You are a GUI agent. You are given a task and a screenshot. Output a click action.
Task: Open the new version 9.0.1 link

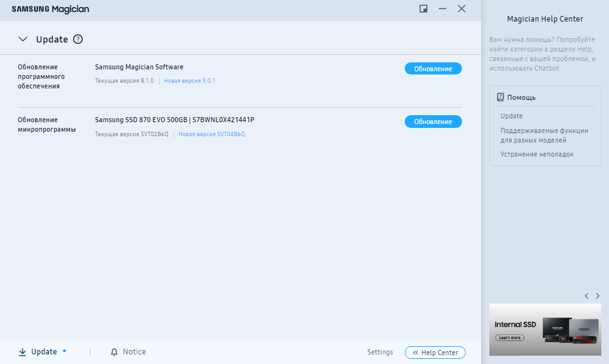[x=190, y=81]
